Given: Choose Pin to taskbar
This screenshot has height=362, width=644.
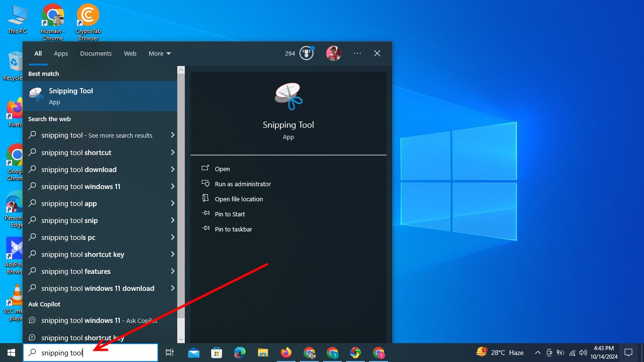Looking at the screenshot, I should (233, 229).
